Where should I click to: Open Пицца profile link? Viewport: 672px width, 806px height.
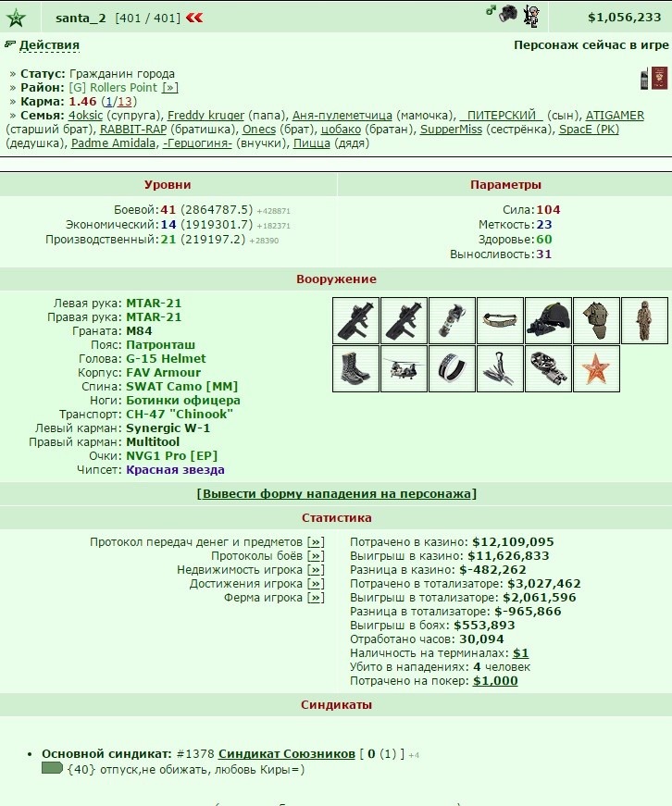[312, 143]
